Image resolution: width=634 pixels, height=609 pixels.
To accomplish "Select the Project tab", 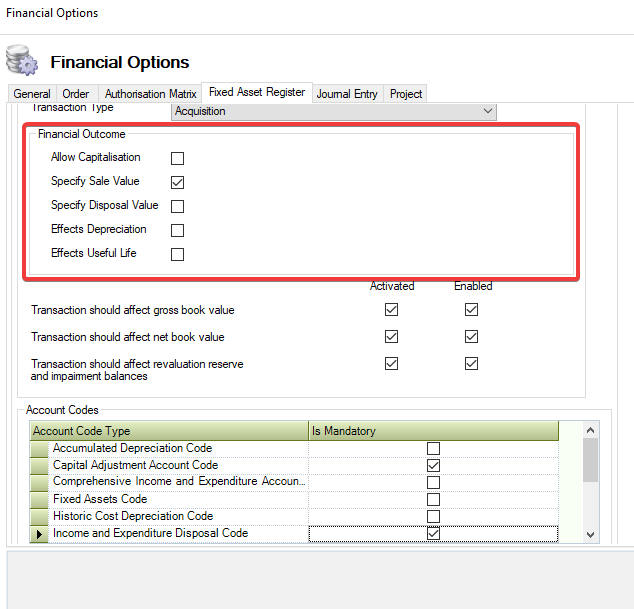I will coord(406,94).
